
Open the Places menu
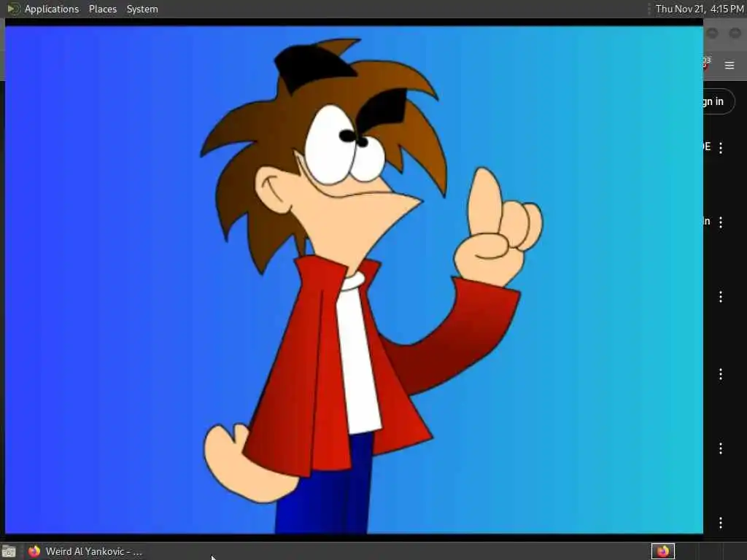[102, 9]
